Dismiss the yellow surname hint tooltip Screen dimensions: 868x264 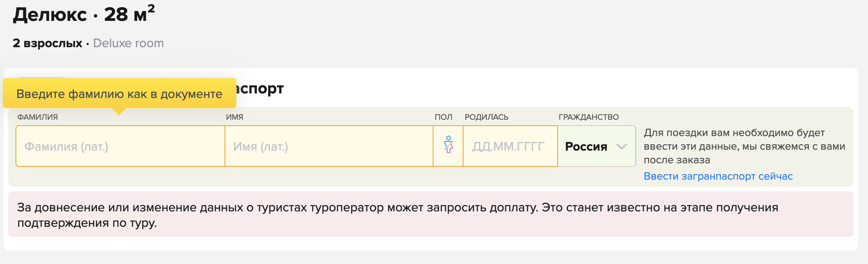click(120, 93)
